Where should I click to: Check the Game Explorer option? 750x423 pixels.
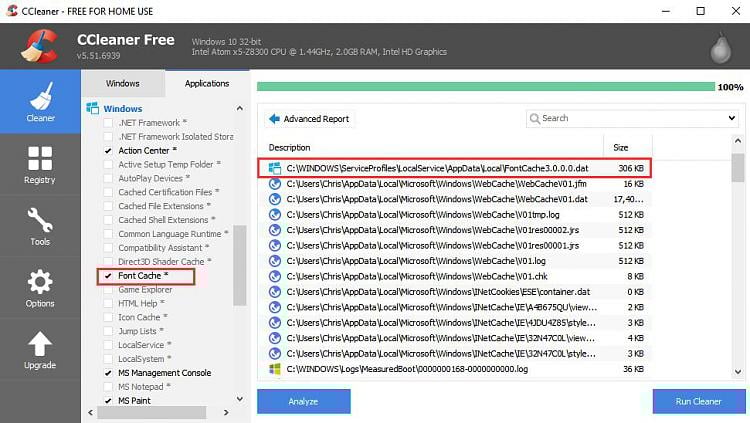click(x=108, y=290)
